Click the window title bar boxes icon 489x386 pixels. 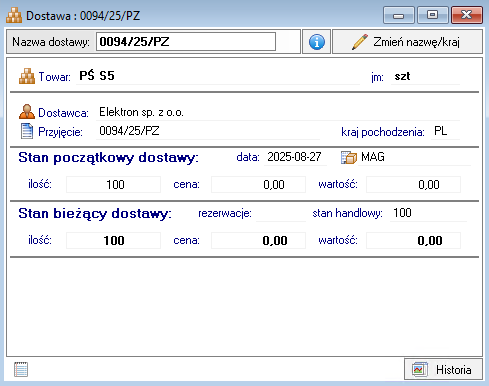pyautogui.click(x=14, y=15)
